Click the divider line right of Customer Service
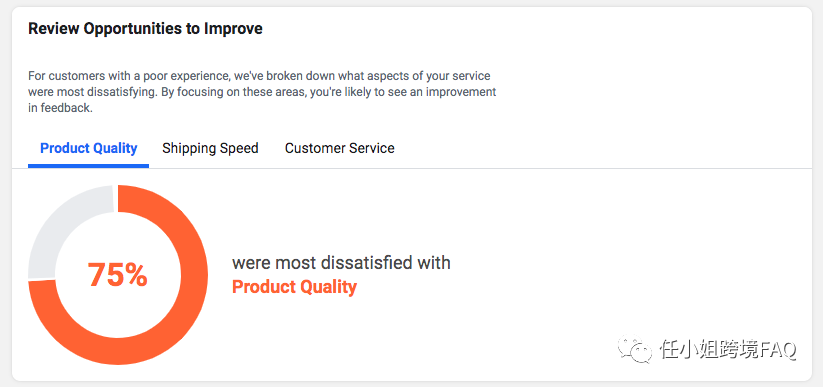 604,168
